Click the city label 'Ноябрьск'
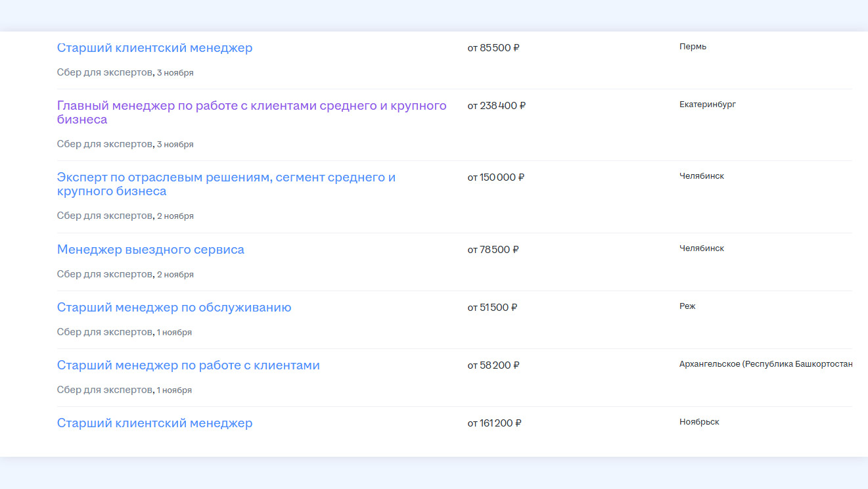The height and width of the screenshot is (489, 868). point(699,422)
